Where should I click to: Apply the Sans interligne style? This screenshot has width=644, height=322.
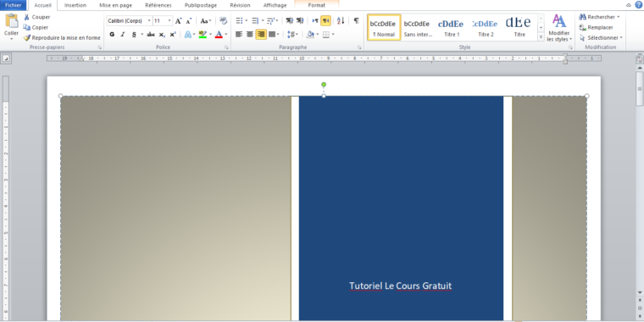click(x=418, y=27)
